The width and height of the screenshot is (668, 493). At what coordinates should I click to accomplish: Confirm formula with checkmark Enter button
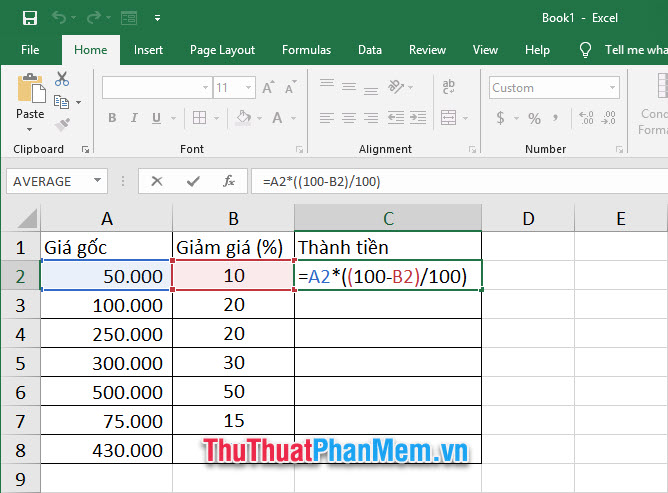point(193,181)
